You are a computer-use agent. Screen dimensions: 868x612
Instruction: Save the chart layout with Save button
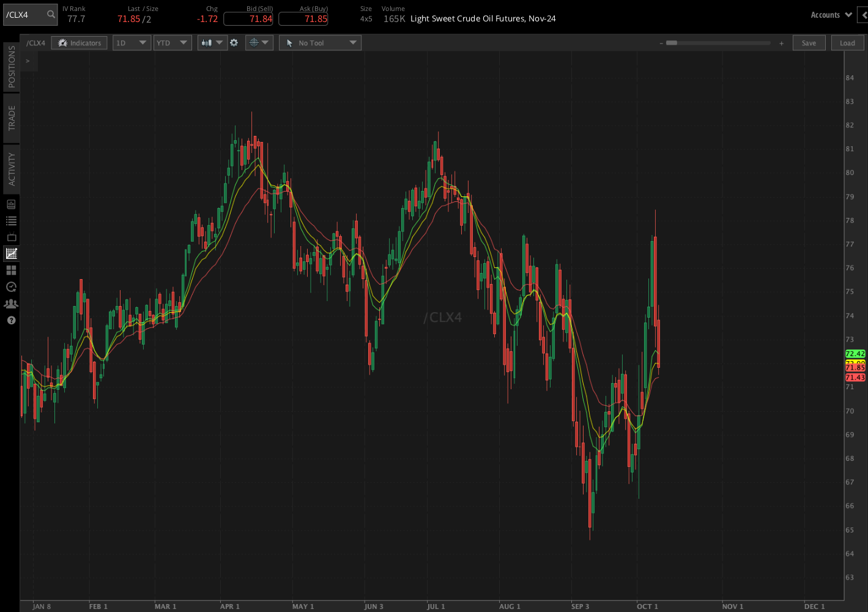809,43
